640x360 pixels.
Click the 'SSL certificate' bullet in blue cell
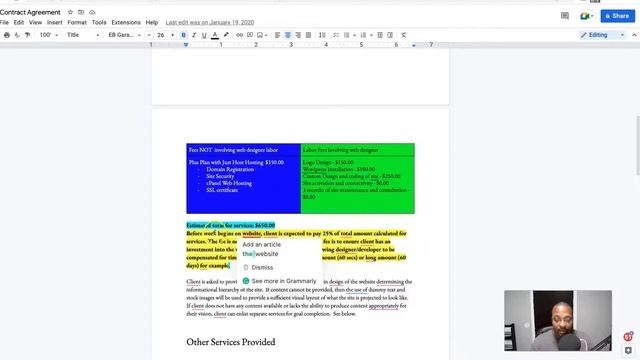click(222, 190)
